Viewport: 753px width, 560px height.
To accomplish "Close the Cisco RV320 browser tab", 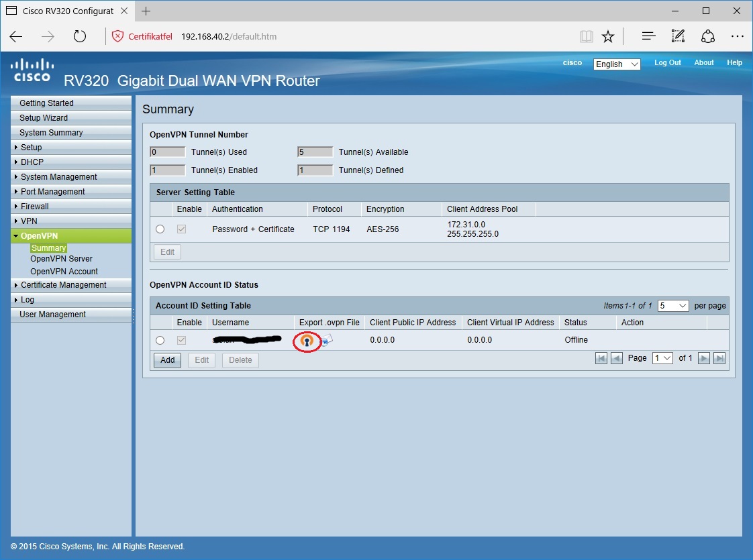I will [124, 11].
